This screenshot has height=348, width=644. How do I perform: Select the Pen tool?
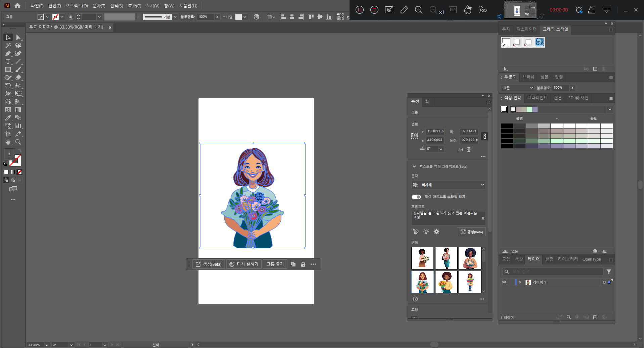point(8,54)
